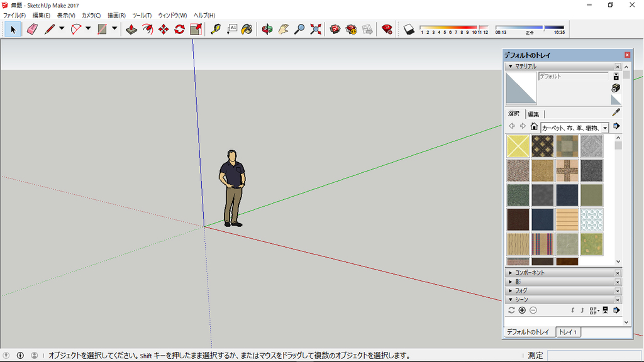The width and height of the screenshot is (644, 362).
Task: Open the 3D Warehouse icon
Action: pyautogui.click(x=335, y=30)
